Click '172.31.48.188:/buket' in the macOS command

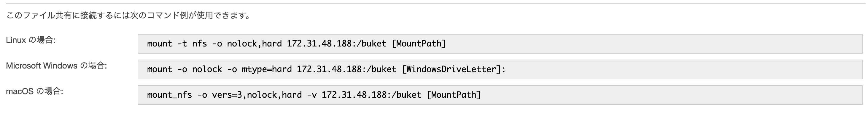pyautogui.click(x=371, y=95)
